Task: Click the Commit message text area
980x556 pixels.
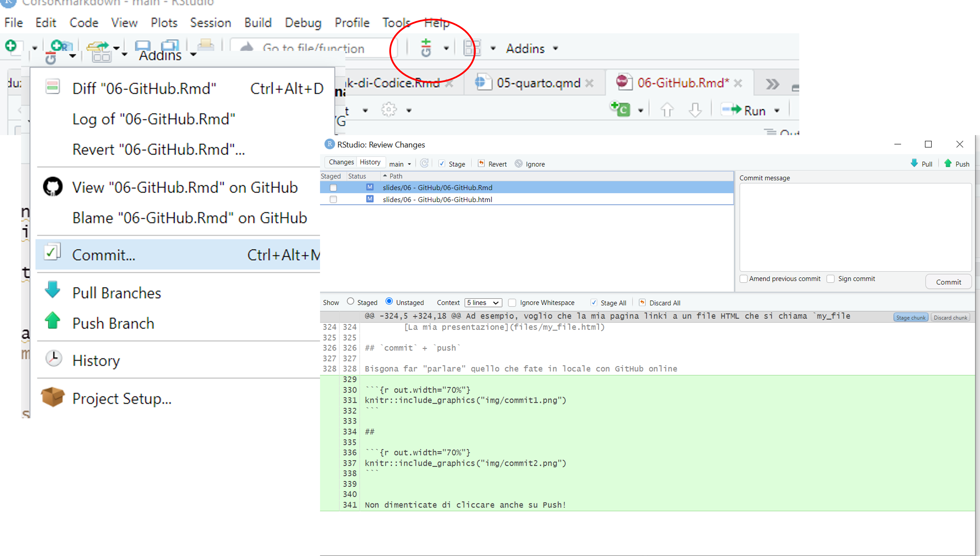Action: pos(855,227)
